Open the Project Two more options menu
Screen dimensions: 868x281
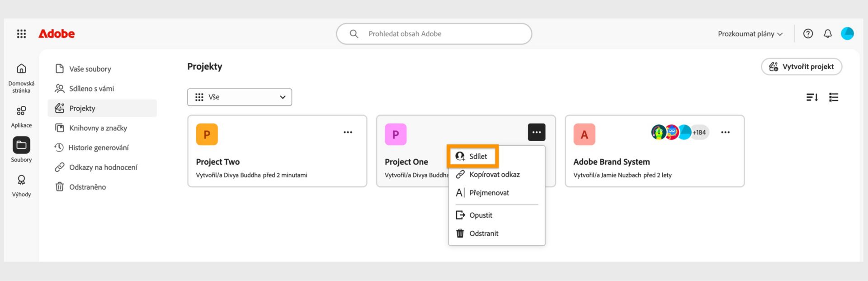tap(348, 132)
